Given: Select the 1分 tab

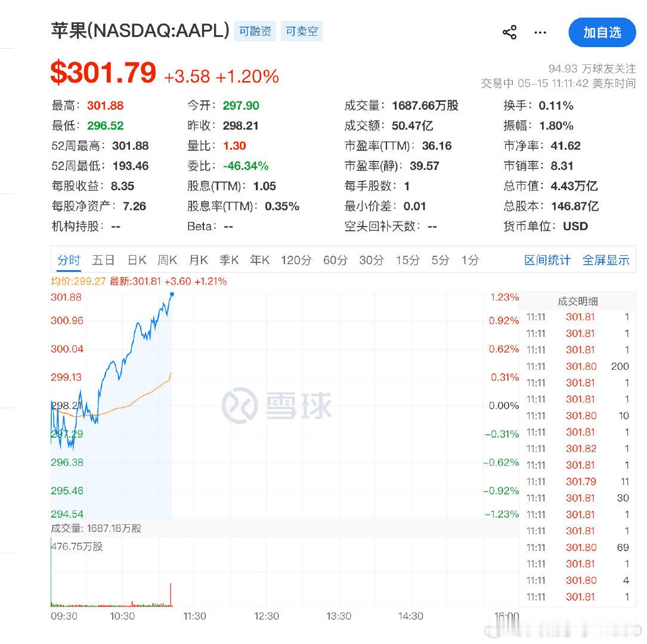Looking at the screenshot, I should click(x=470, y=260).
